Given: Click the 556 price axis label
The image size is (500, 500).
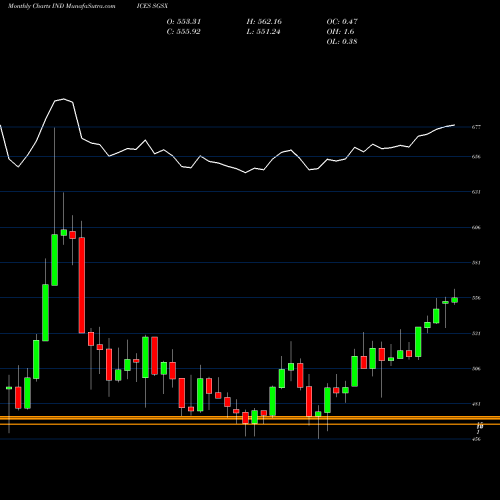Looking at the screenshot, I should tap(476, 298).
